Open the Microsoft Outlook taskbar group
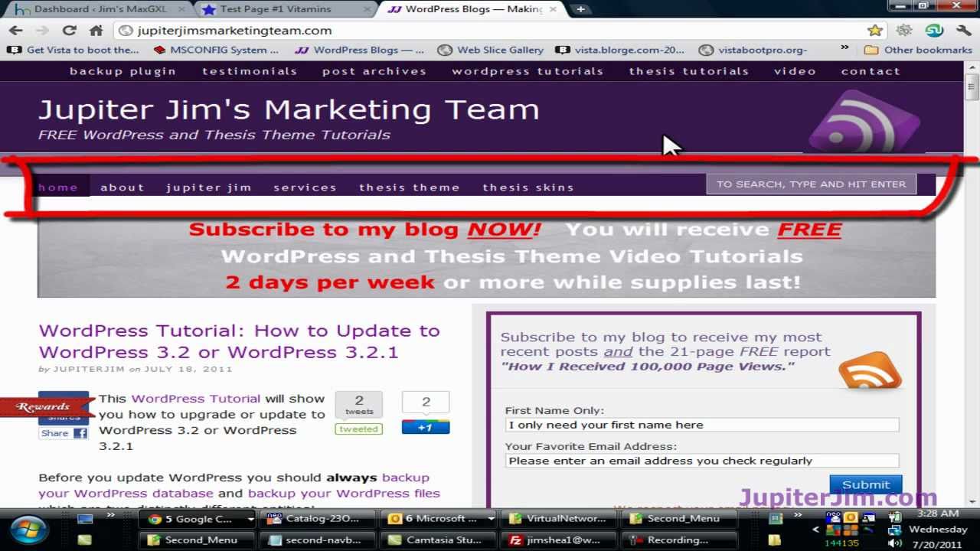Screen dimensions: 980x551 [x=439, y=519]
